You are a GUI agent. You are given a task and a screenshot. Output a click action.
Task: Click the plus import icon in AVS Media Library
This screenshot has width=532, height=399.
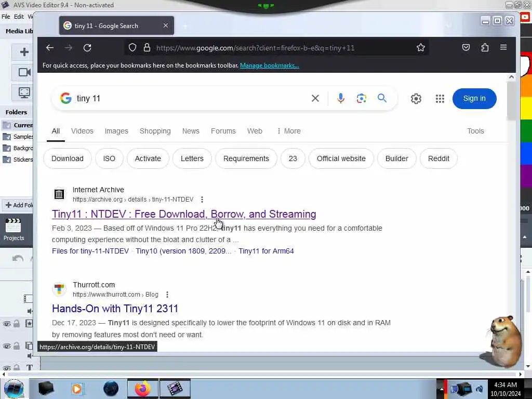(x=24, y=52)
